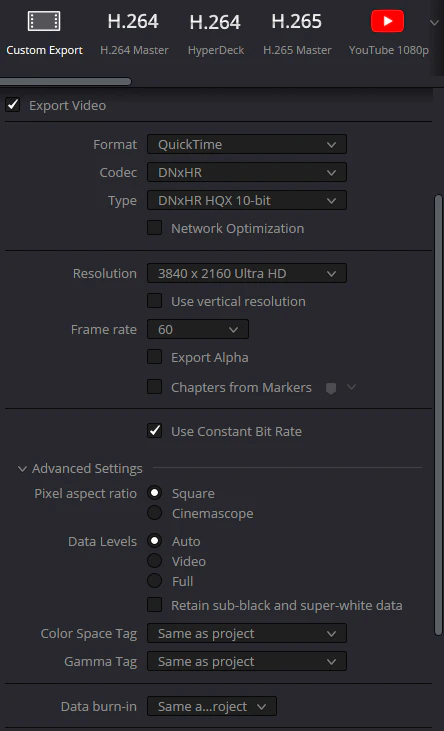
Task: Choose the H.264 Master preset icon
Action: click(133, 21)
